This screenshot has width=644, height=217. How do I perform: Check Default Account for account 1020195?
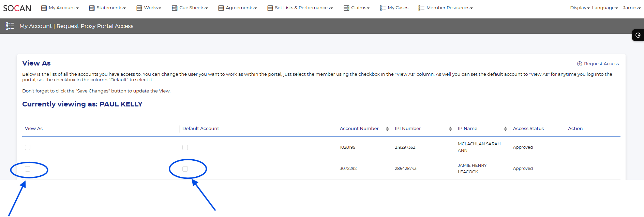tap(185, 147)
